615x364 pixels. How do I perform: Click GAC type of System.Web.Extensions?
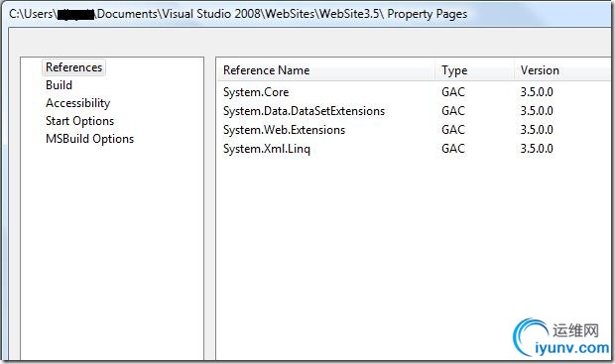(453, 130)
